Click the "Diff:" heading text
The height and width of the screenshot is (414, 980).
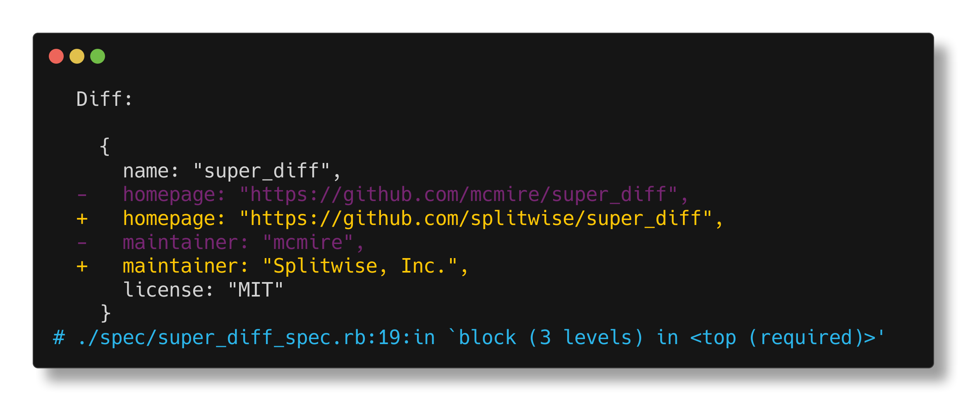[x=104, y=99]
